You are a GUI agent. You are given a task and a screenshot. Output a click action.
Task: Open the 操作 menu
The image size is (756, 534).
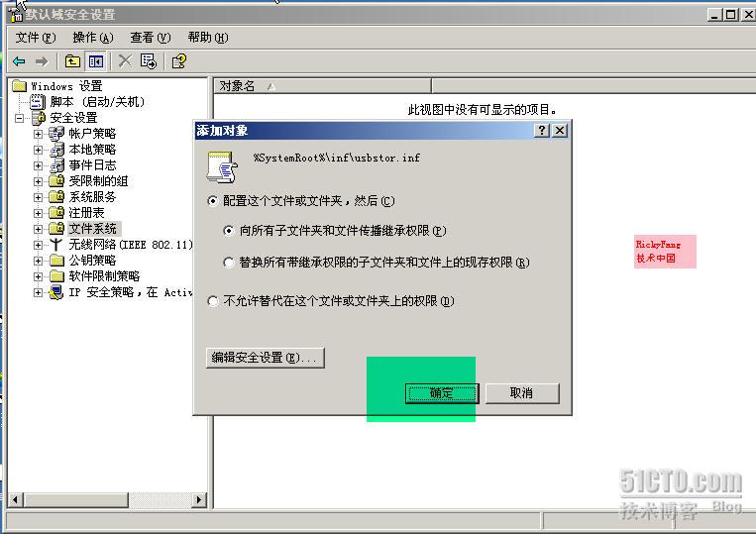(x=93, y=37)
